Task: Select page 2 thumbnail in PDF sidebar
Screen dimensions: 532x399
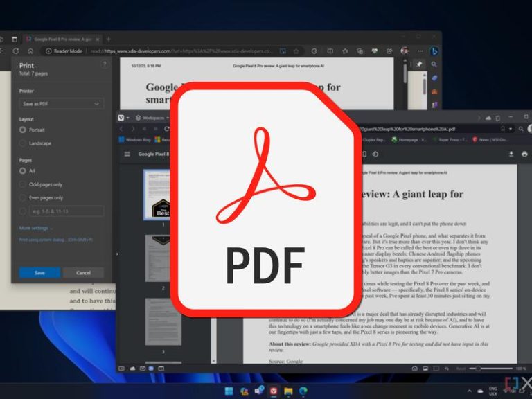Action: click(158, 258)
